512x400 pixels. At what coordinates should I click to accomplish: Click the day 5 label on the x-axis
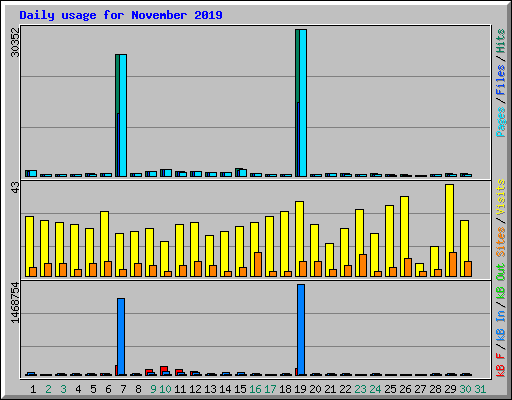coord(93,389)
